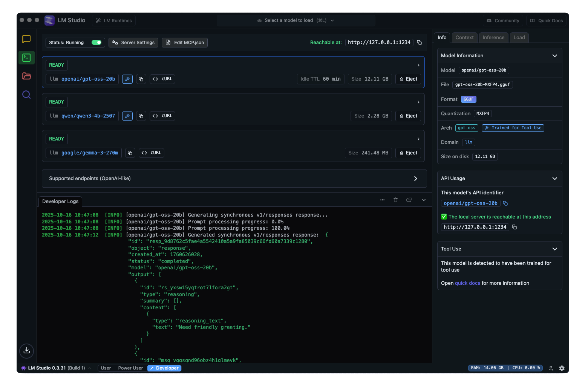Clear Developer Logs using the trash icon
The height and width of the screenshot is (388, 588).
pos(395,200)
